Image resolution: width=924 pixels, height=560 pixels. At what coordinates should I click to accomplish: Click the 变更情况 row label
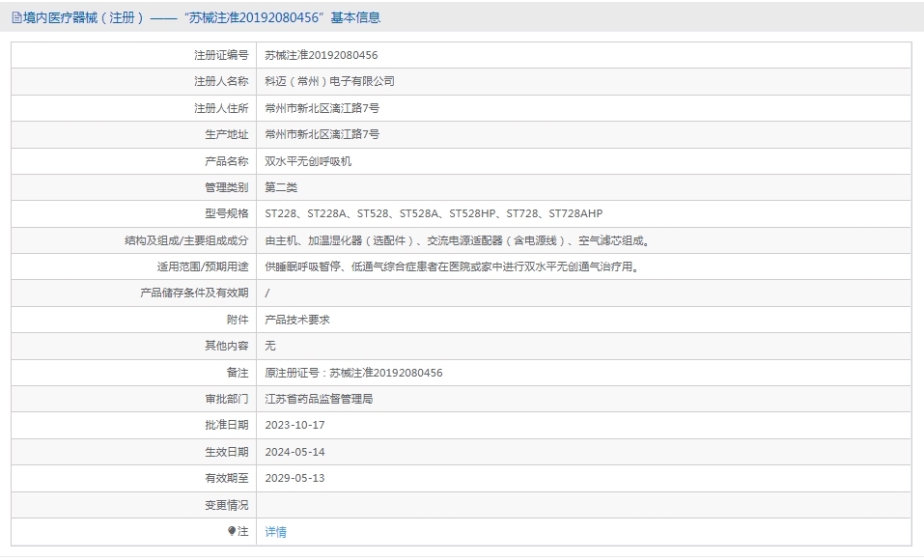(x=226, y=505)
